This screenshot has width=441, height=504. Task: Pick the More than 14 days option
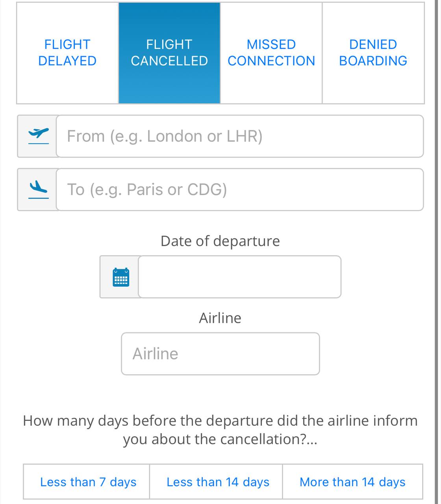[x=353, y=482]
